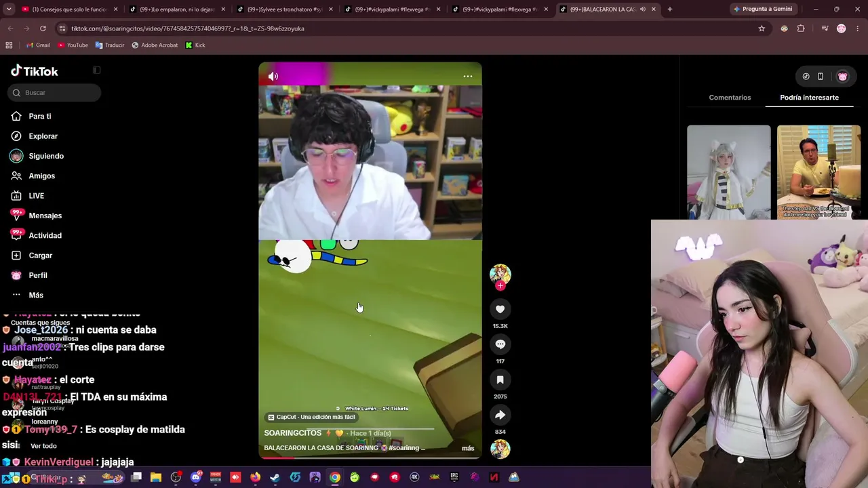Open Firefox from the taskbar
The height and width of the screenshot is (488, 868).
255,477
